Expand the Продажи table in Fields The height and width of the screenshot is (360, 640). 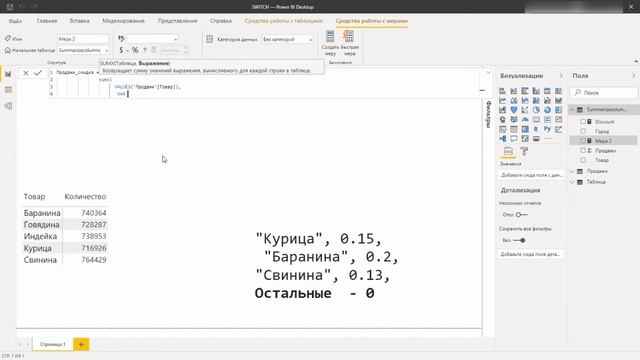pos(572,171)
